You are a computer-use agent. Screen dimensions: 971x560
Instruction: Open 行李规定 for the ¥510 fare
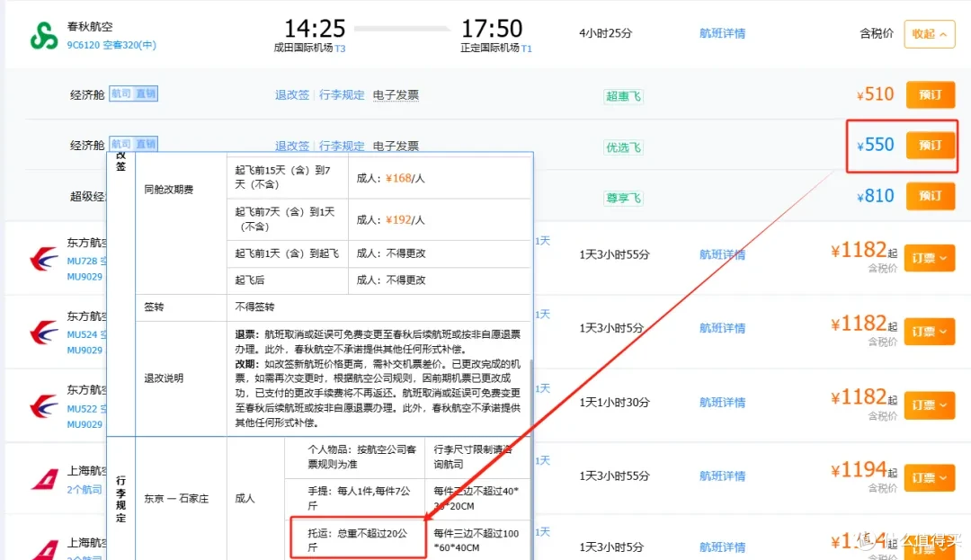[342, 94]
